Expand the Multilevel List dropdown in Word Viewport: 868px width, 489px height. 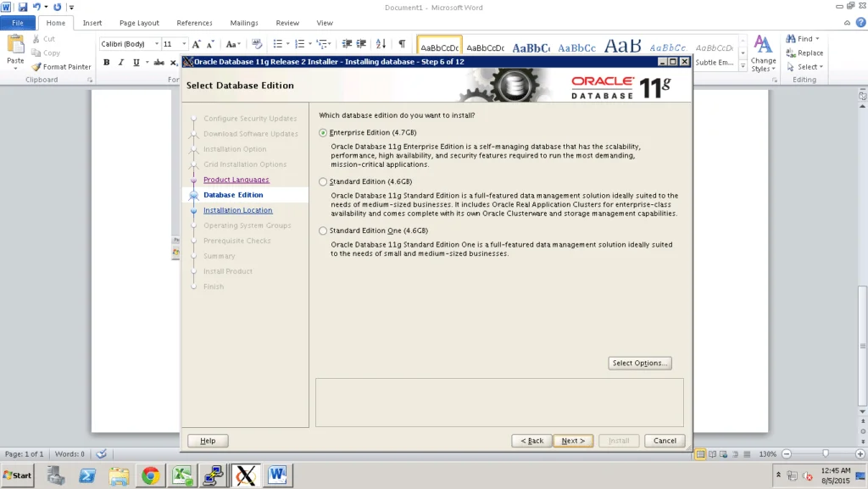(330, 44)
